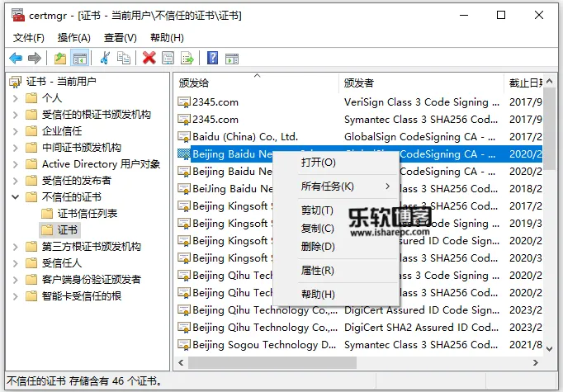Click the certificate icon of Beijing Sogou Technology row

(x=184, y=345)
